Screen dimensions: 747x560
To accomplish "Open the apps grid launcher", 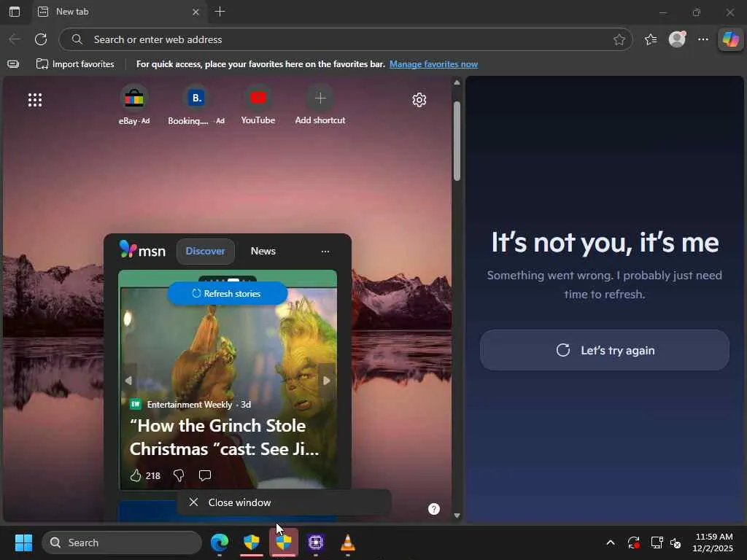I will (35, 99).
